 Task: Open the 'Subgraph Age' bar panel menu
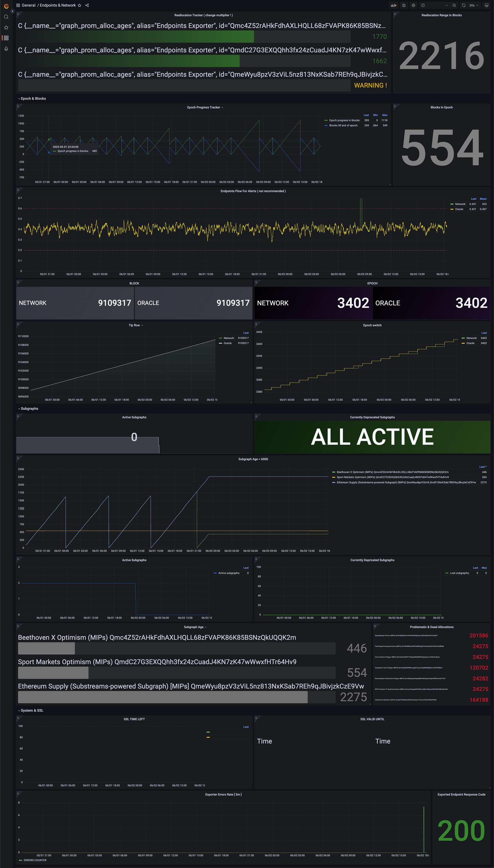tap(195, 627)
